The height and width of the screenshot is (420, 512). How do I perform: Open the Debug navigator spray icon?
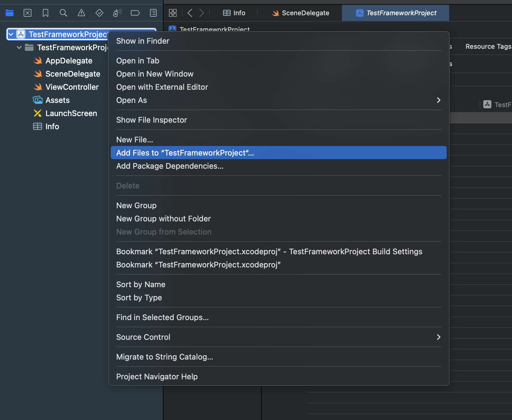pyautogui.click(x=117, y=13)
